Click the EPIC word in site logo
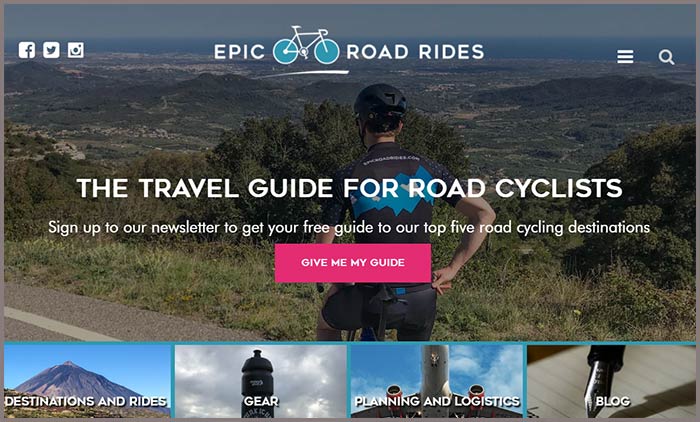This screenshot has width=700, height=422. pyautogui.click(x=240, y=52)
